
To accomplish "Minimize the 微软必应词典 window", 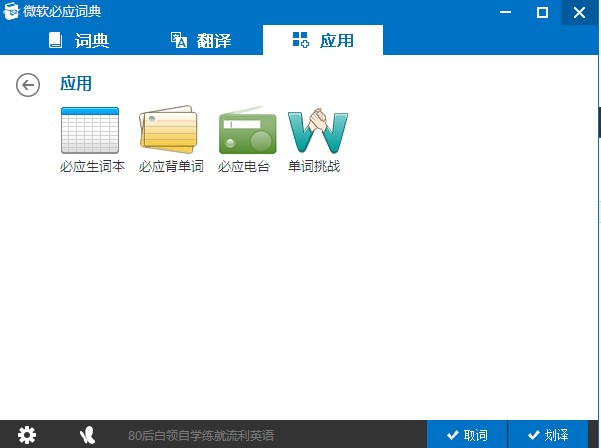I will click(x=506, y=12).
